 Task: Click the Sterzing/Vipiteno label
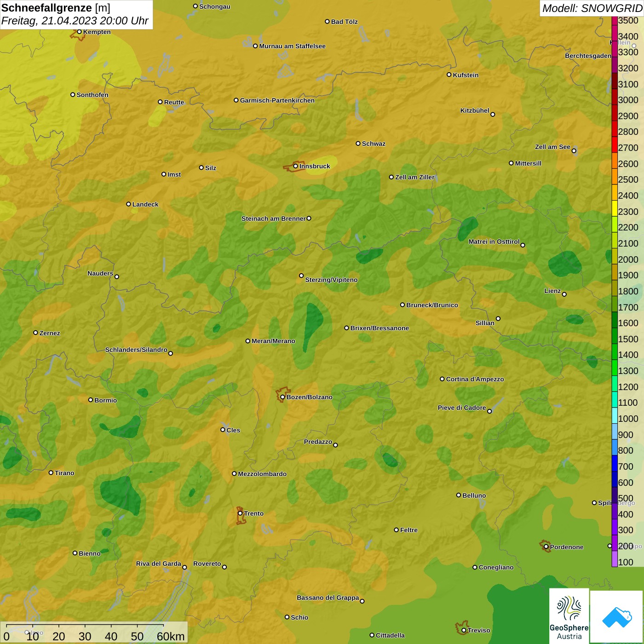pyautogui.click(x=331, y=280)
